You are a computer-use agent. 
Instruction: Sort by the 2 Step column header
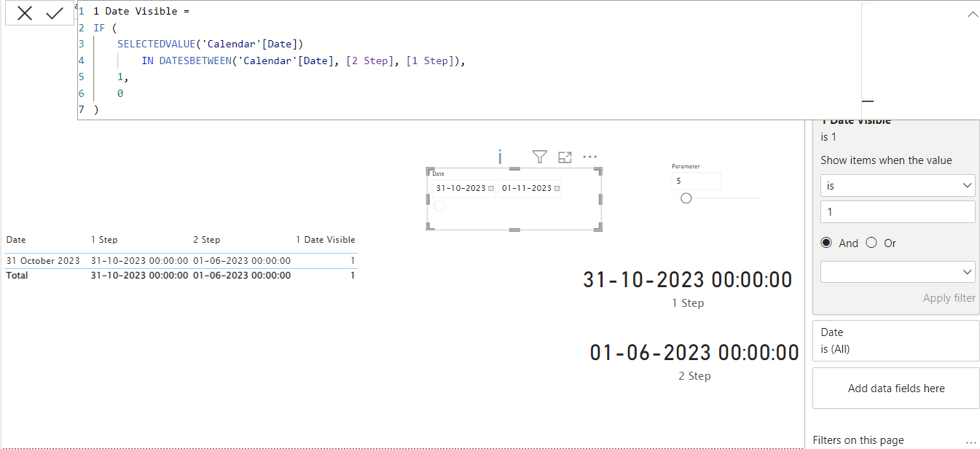pos(206,240)
